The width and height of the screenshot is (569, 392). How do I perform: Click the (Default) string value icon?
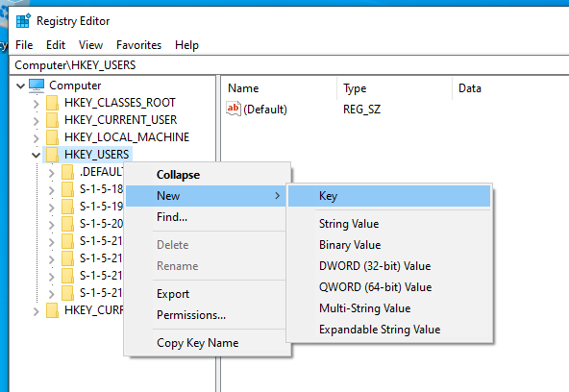tap(234, 109)
